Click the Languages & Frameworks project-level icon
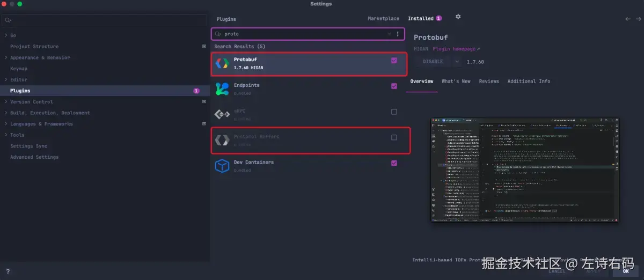Image resolution: width=644 pixels, height=280 pixels. (x=204, y=124)
